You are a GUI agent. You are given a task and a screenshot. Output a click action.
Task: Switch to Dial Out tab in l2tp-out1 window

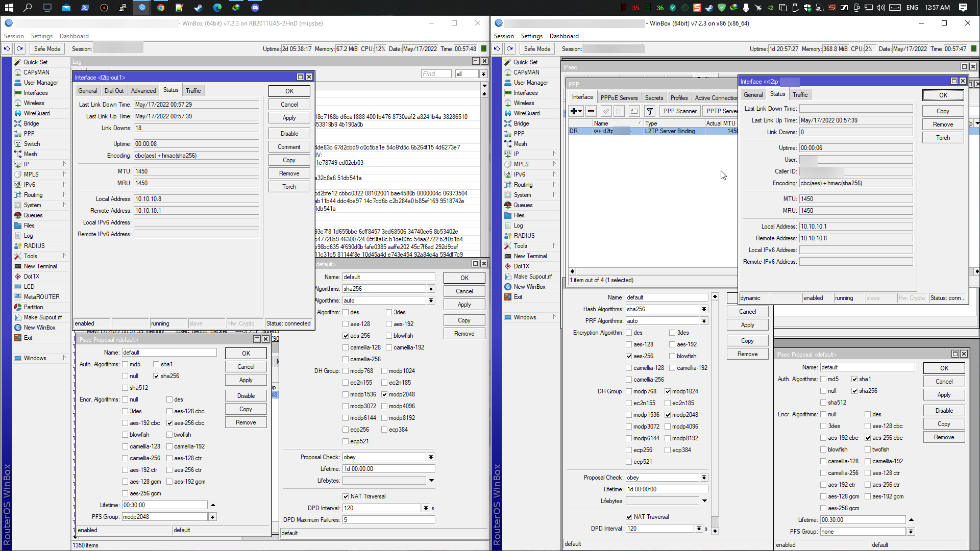[x=114, y=91]
